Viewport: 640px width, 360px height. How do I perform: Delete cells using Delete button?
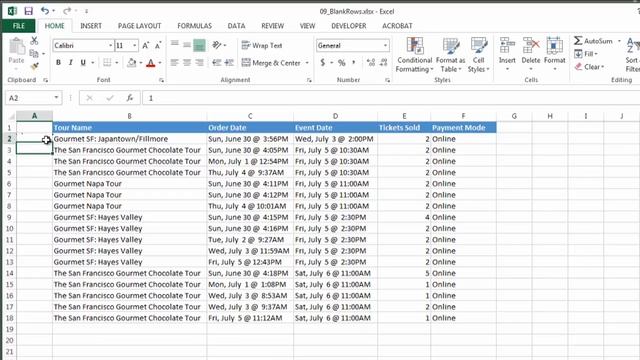(x=531, y=54)
